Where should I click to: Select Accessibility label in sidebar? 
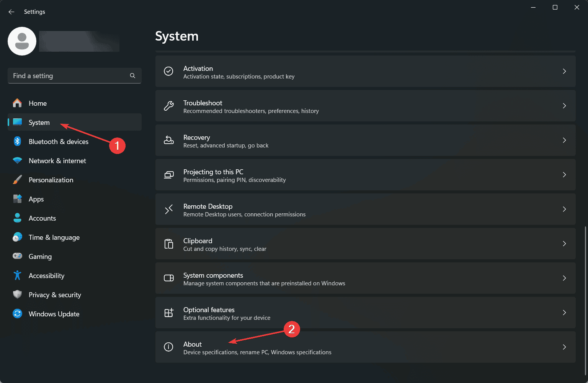(x=47, y=276)
